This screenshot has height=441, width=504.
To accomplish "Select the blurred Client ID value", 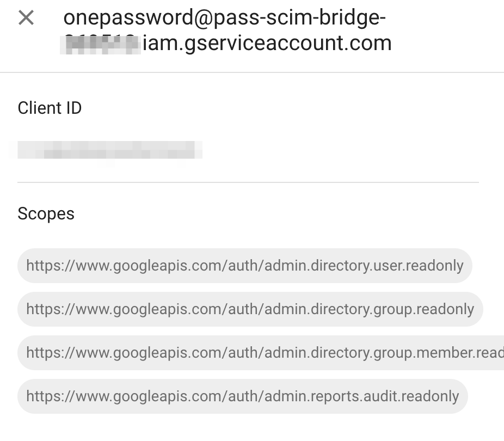I will pos(109,150).
